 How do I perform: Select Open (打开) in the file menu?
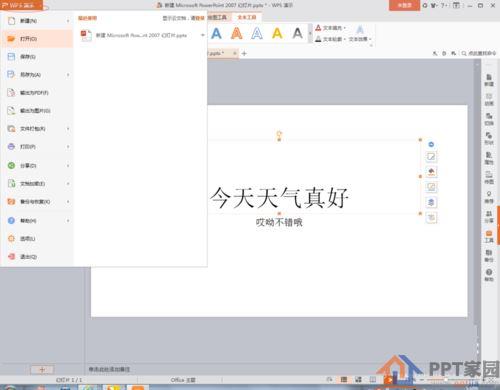pos(37,39)
